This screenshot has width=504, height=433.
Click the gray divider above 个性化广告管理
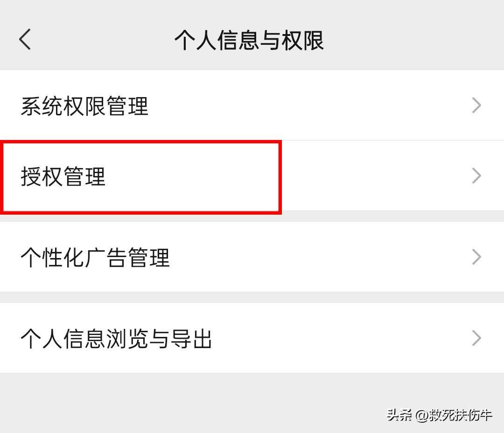(x=252, y=216)
